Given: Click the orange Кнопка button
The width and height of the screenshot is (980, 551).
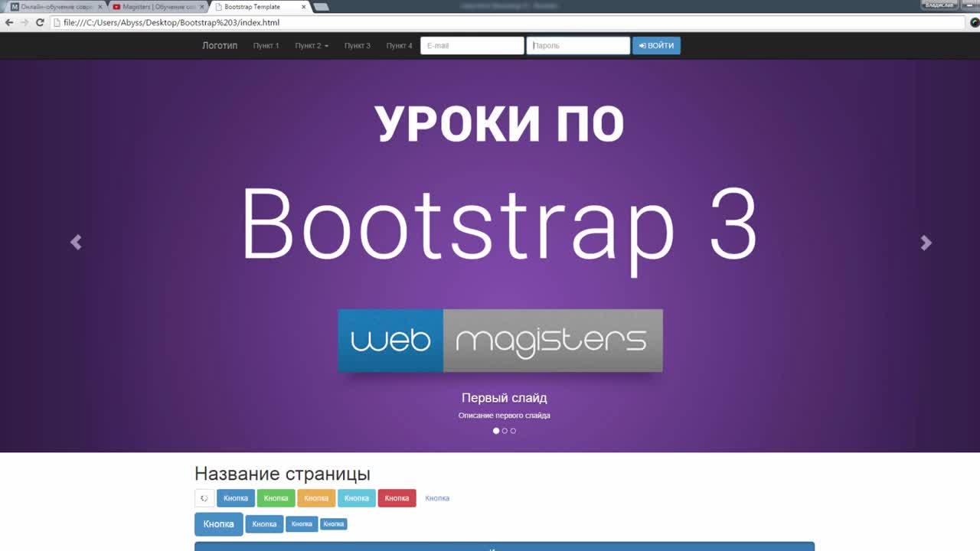Looking at the screenshot, I should tap(316, 498).
